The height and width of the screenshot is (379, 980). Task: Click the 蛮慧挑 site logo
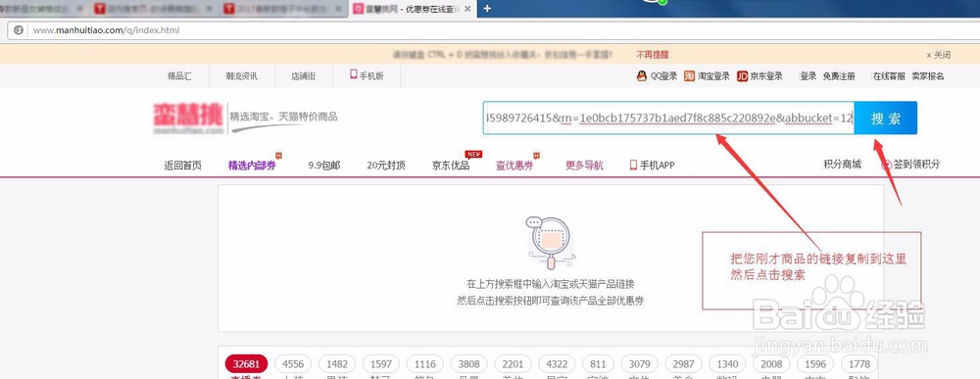click(188, 118)
